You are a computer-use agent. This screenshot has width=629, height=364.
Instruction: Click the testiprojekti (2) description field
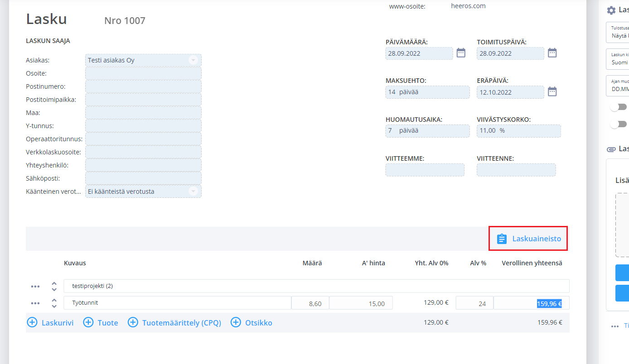[316, 286]
